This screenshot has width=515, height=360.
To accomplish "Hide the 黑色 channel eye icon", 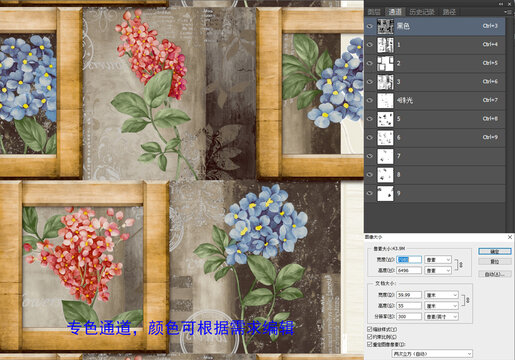I will pos(370,26).
